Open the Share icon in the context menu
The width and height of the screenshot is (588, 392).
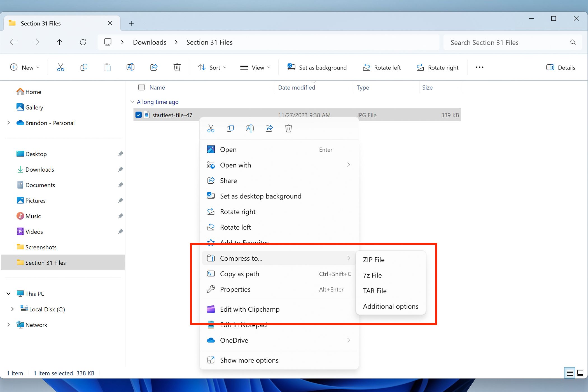pos(269,128)
